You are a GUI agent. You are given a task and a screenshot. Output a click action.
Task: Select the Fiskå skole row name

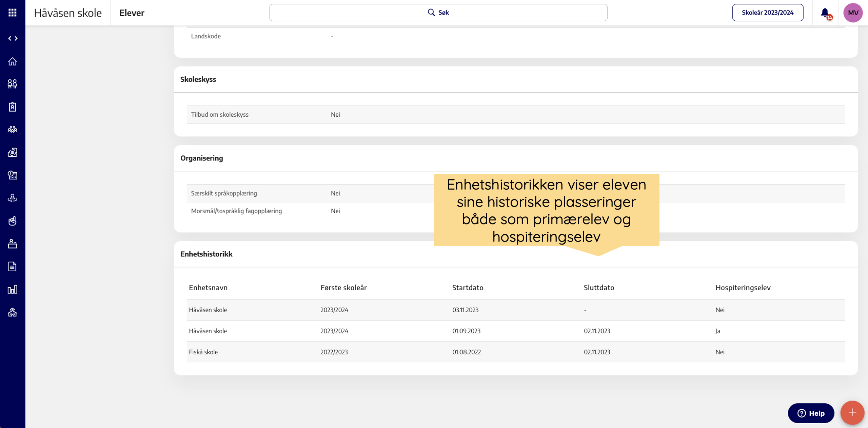(x=203, y=352)
